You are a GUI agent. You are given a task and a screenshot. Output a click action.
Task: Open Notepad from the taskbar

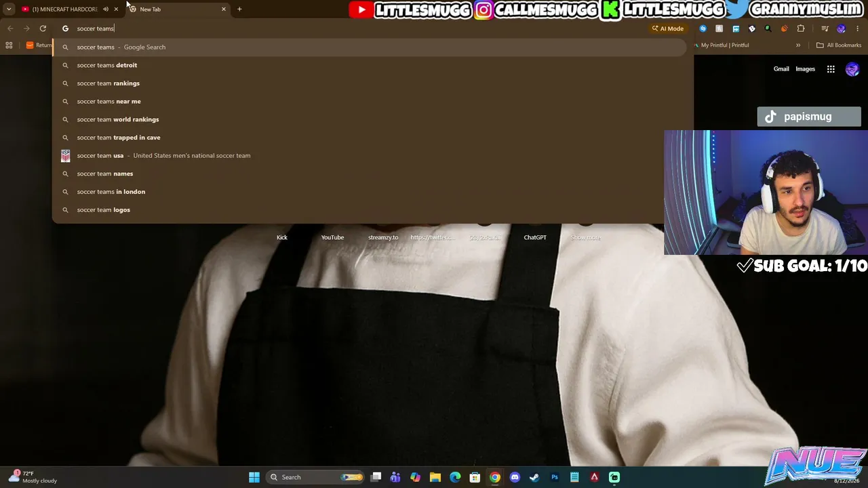coord(574,477)
